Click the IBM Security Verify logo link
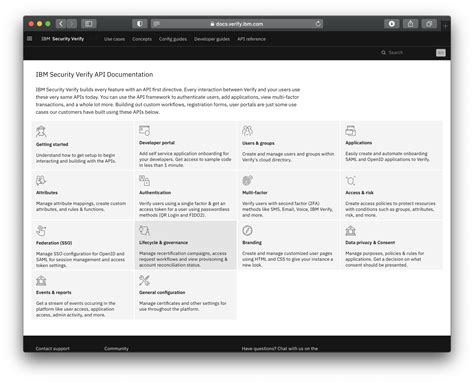 (x=62, y=39)
